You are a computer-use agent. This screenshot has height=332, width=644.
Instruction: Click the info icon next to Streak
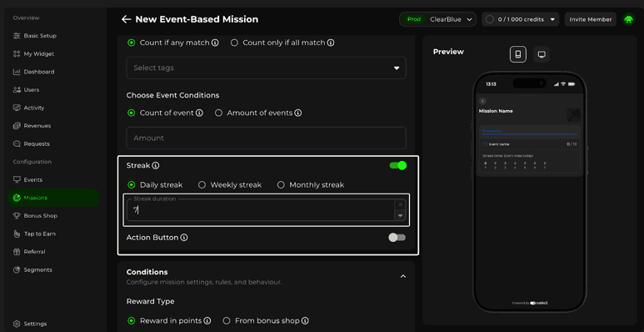point(156,166)
